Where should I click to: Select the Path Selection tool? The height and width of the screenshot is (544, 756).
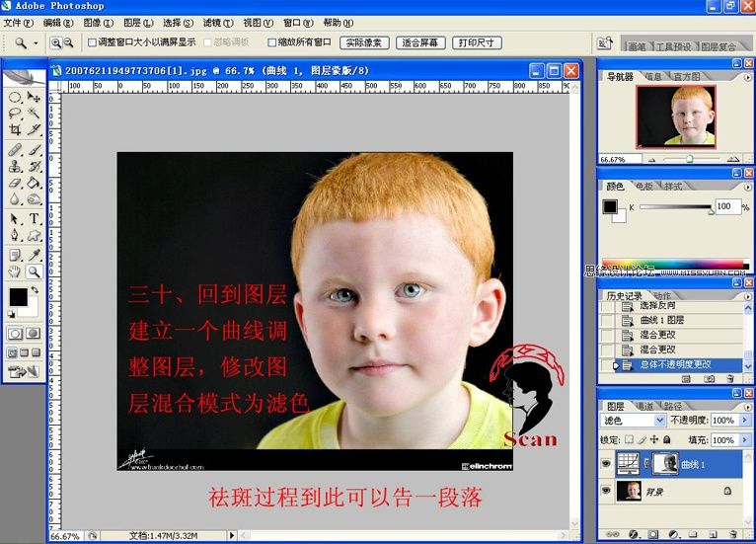pos(15,219)
